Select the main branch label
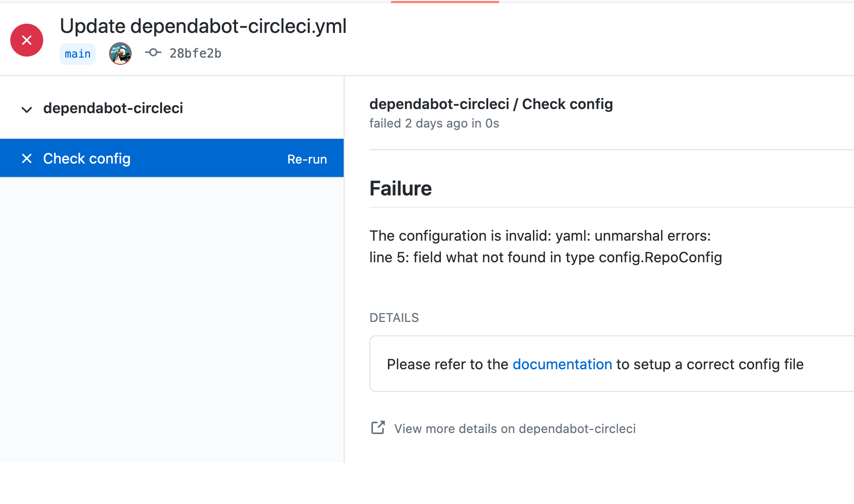 click(78, 54)
